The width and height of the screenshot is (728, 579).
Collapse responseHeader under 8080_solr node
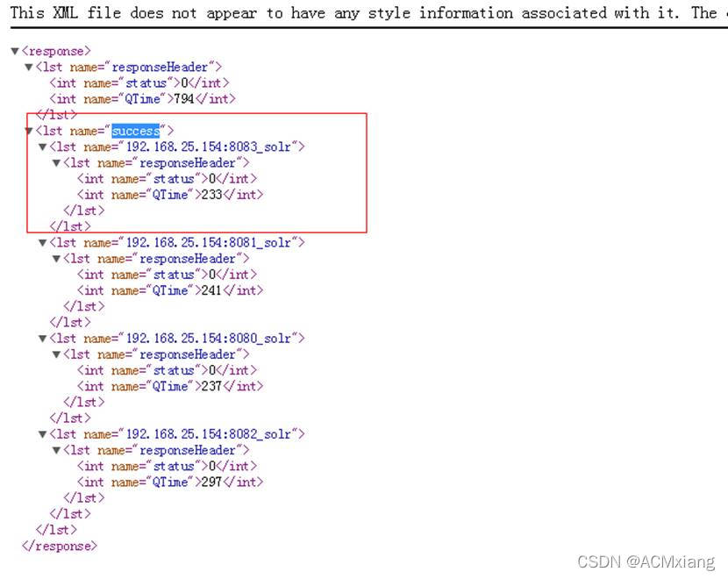pos(57,354)
